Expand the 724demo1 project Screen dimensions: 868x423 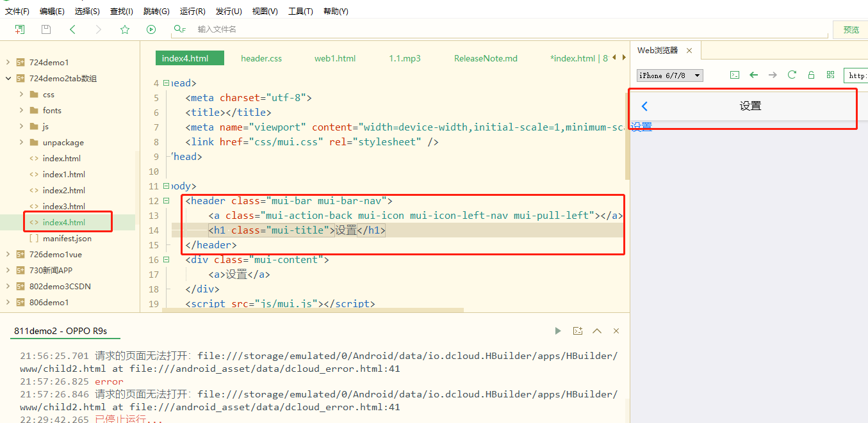click(8, 62)
